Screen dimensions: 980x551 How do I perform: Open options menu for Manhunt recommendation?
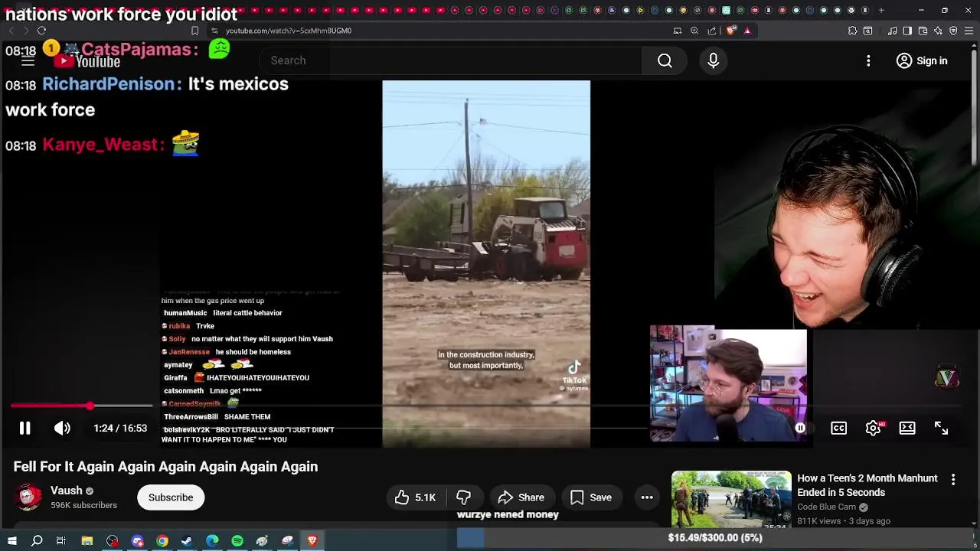pos(953,479)
